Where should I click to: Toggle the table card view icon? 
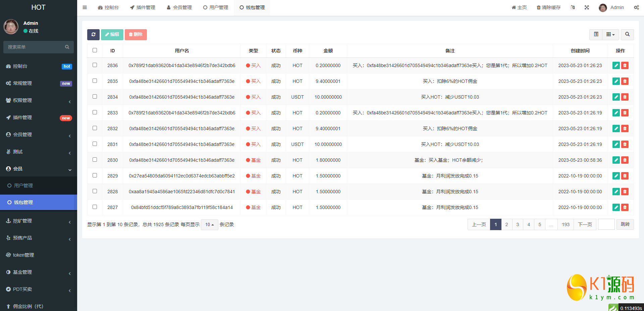[596, 35]
